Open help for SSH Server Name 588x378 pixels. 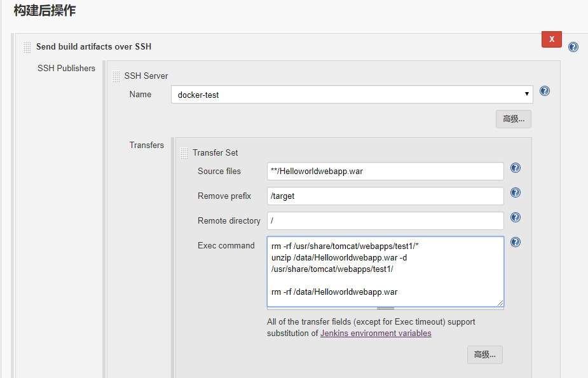click(545, 91)
